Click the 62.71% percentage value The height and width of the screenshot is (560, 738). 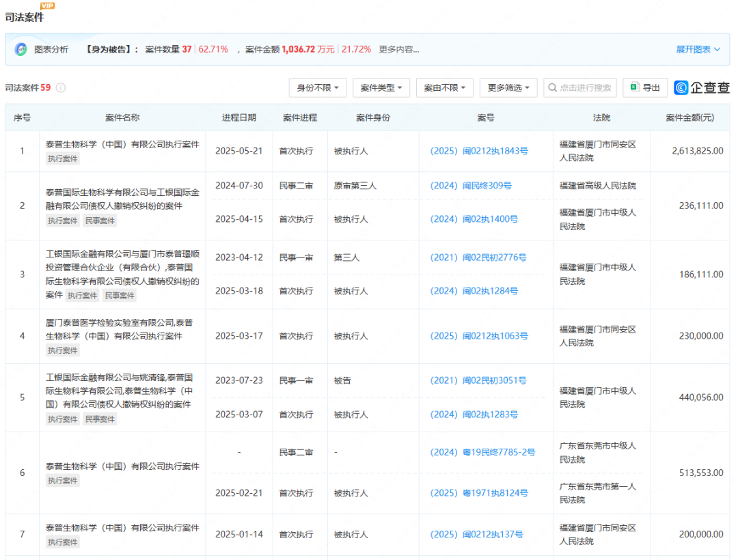[x=213, y=49]
